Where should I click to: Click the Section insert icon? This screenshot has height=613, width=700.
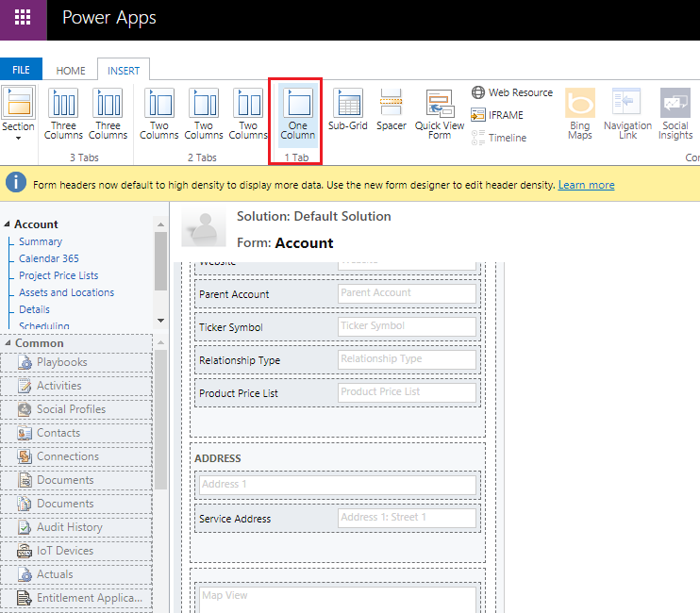coord(18,103)
